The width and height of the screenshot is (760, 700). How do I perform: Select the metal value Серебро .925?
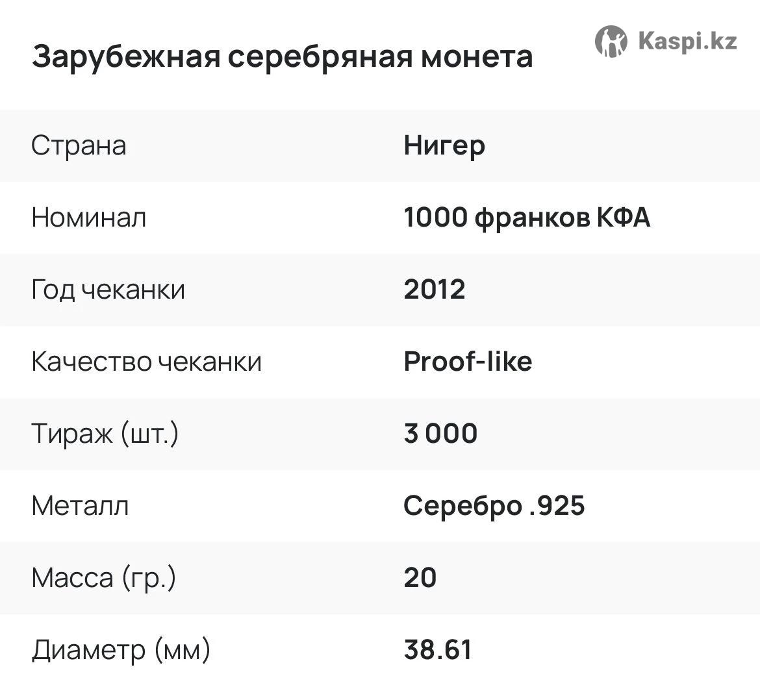[494, 506]
